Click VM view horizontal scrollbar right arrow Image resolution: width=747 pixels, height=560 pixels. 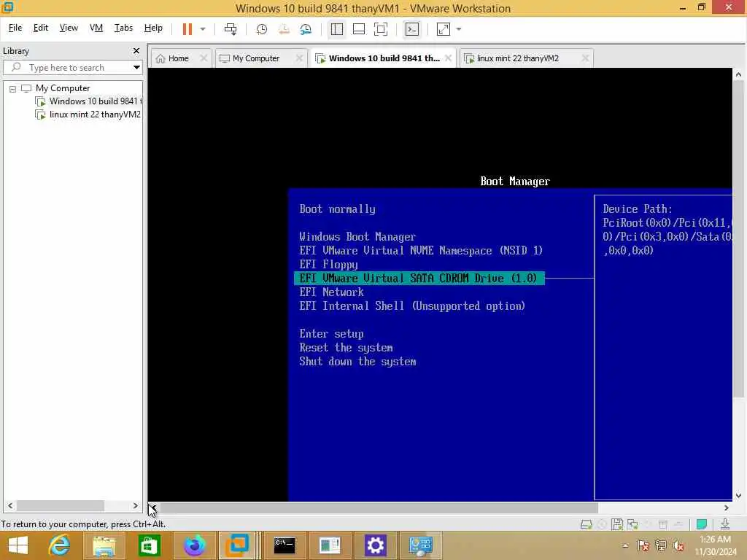click(x=727, y=508)
